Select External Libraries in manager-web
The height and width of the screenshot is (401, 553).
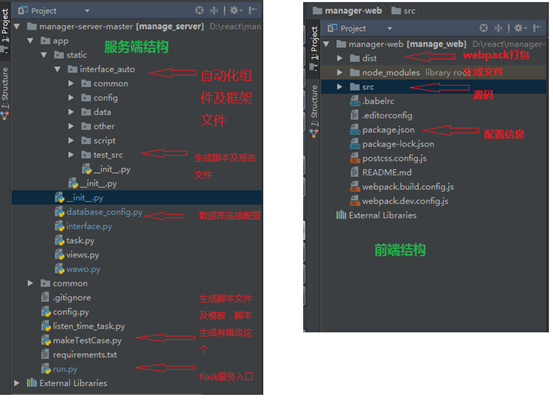pos(376,215)
